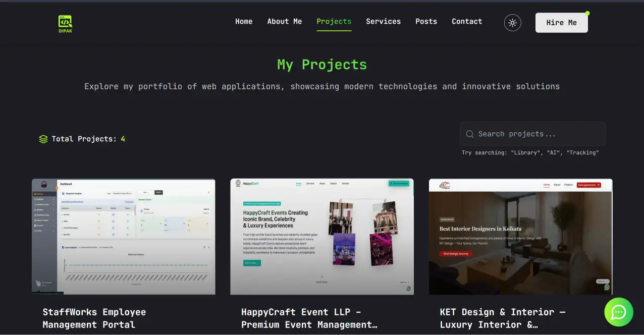Screen dimensions: 644x335
Task: Click the "Tracking" search suggestion
Action: point(583,152)
